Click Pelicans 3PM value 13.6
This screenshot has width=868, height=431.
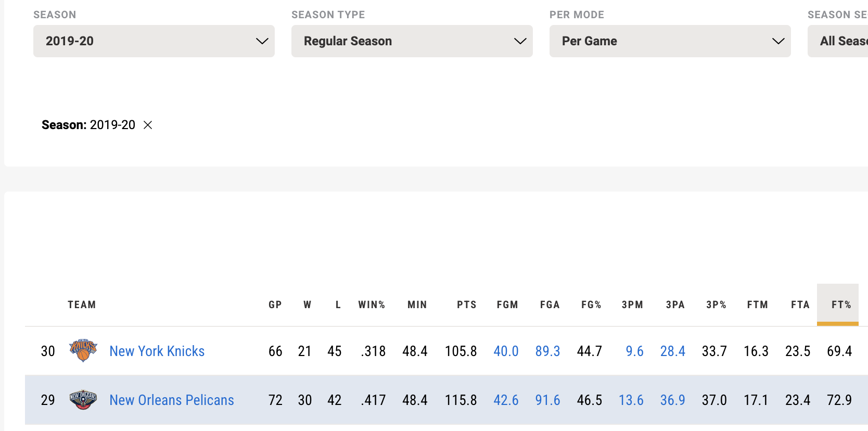point(631,400)
